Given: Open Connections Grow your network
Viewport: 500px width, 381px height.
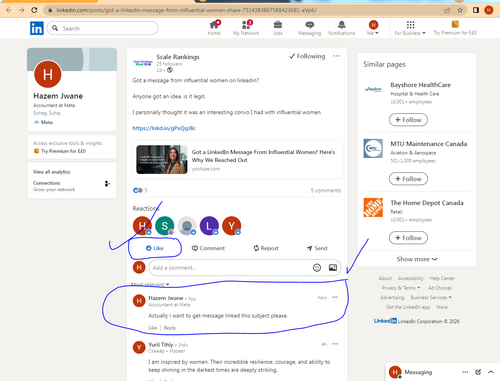Looking at the screenshot, I should pos(72,186).
